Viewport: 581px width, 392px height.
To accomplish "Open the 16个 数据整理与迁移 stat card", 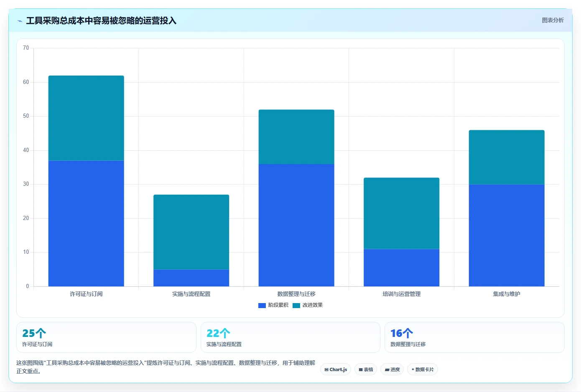I will tap(474, 337).
